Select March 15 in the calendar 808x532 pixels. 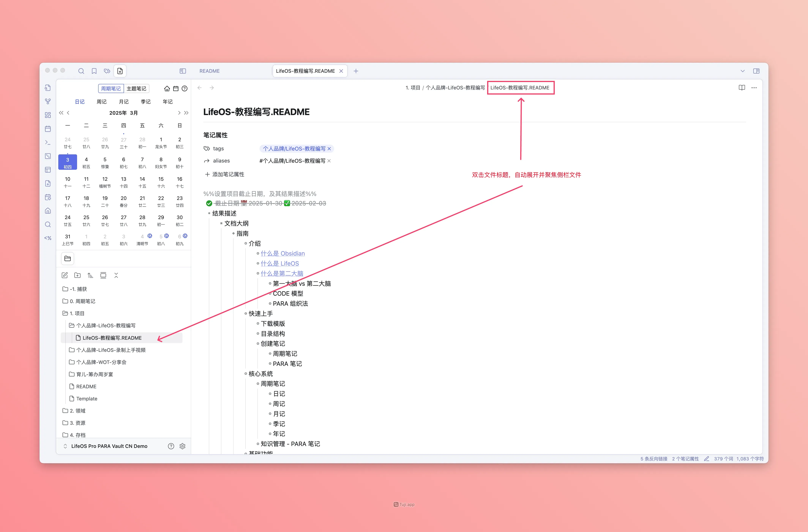[x=161, y=182]
